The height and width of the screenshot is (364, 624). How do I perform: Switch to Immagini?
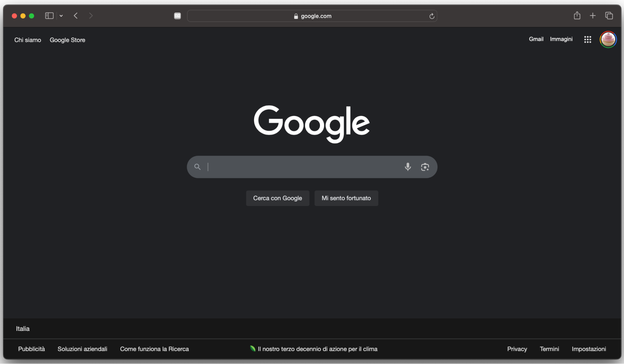point(561,39)
